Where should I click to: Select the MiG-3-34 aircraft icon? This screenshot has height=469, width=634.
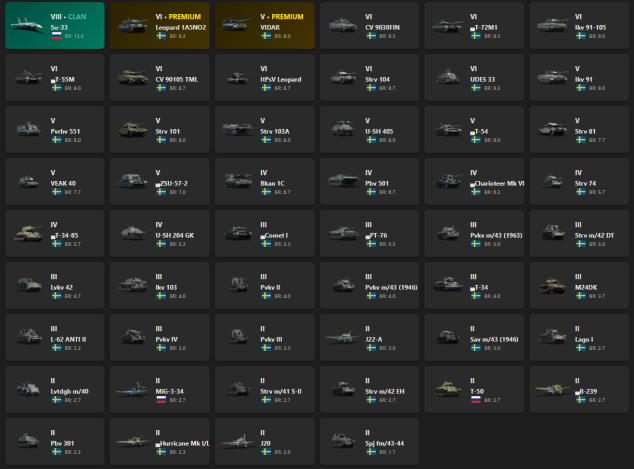pos(133,389)
